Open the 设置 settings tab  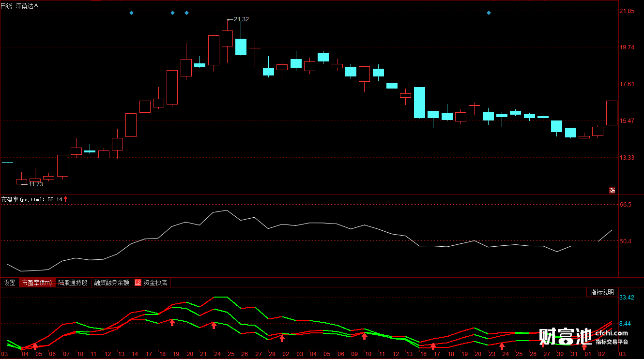(10, 283)
